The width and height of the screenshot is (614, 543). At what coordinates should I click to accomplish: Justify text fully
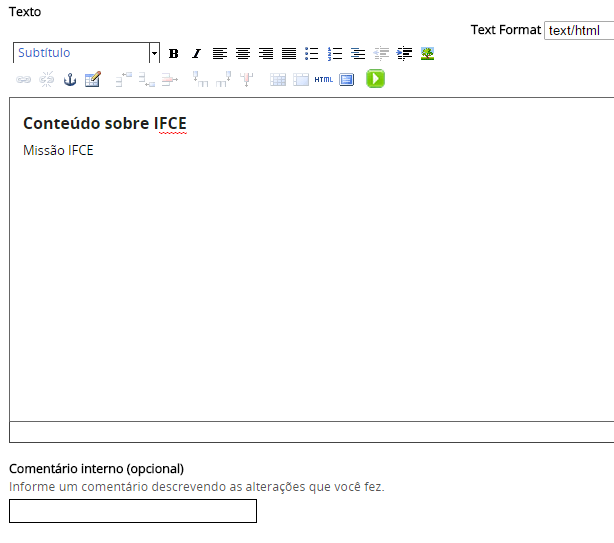(x=289, y=53)
